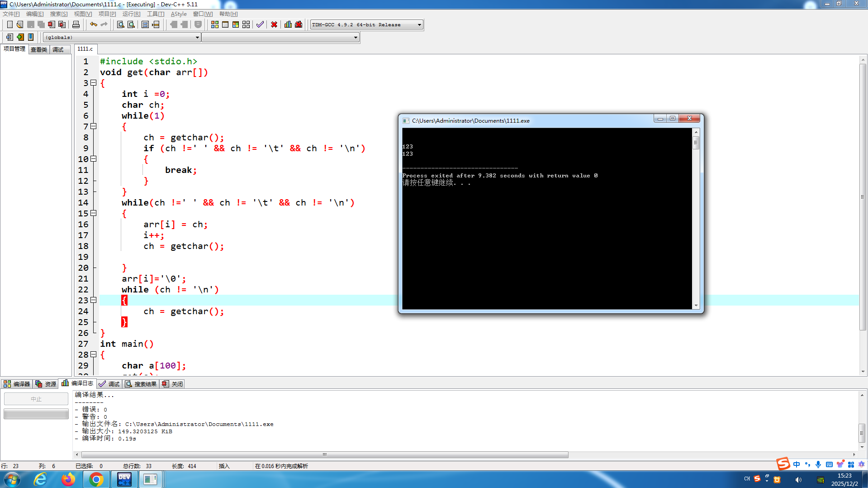
Task: Click the Run toolbar icon
Action: click(225, 24)
